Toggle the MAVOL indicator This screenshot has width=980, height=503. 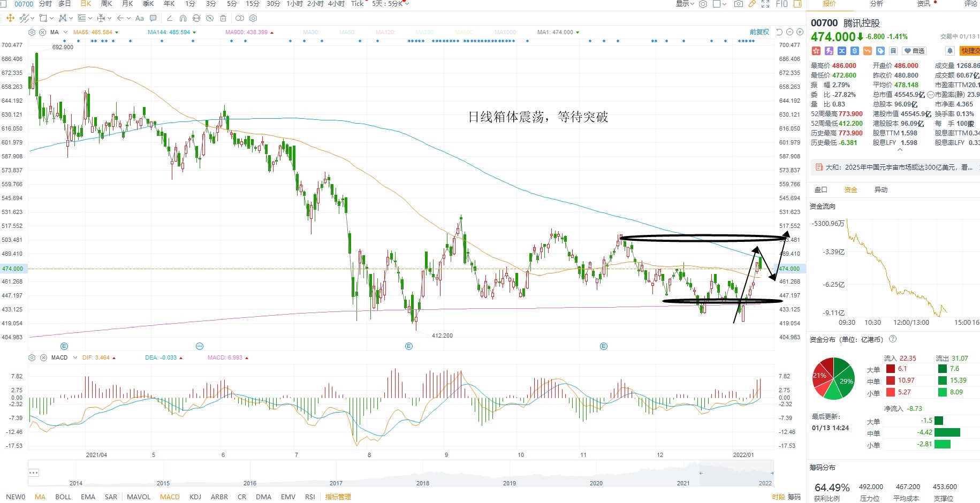(x=139, y=497)
